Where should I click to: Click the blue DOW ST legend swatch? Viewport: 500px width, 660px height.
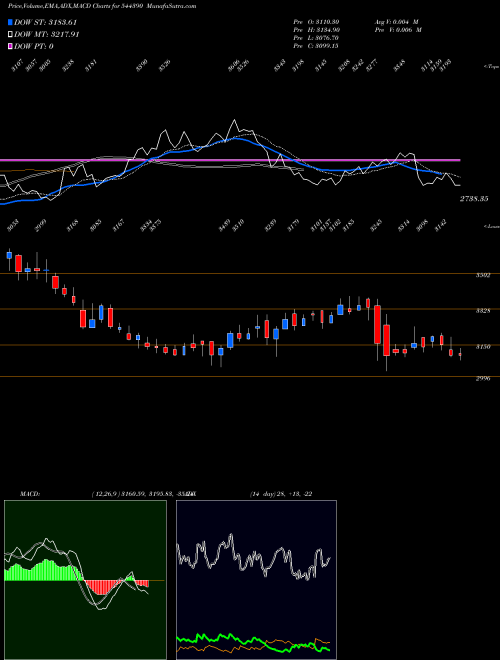10,22
